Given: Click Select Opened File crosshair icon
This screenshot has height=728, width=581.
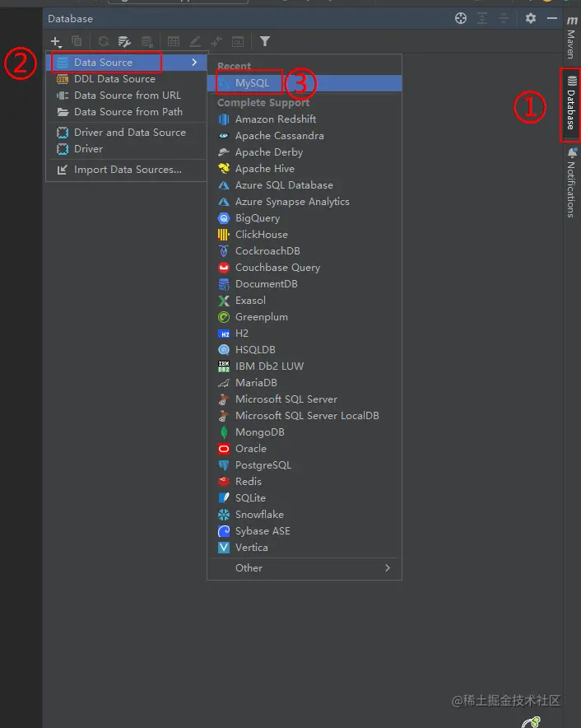Looking at the screenshot, I should click(461, 18).
